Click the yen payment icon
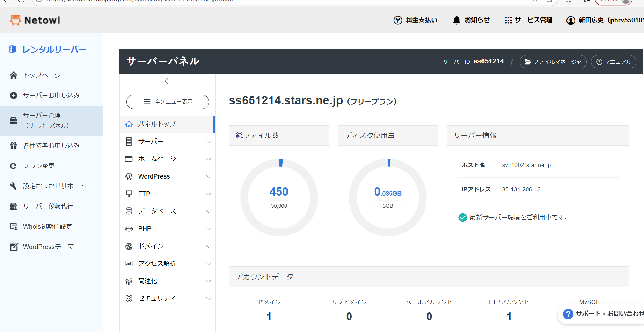 coord(398,20)
